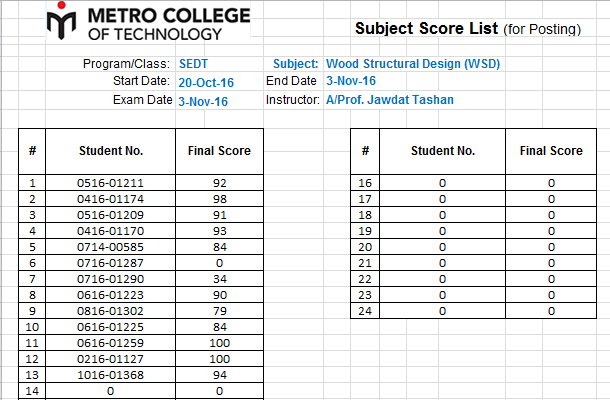610x400 pixels.
Task: Select student number 0716-01290
Action: tap(110, 279)
